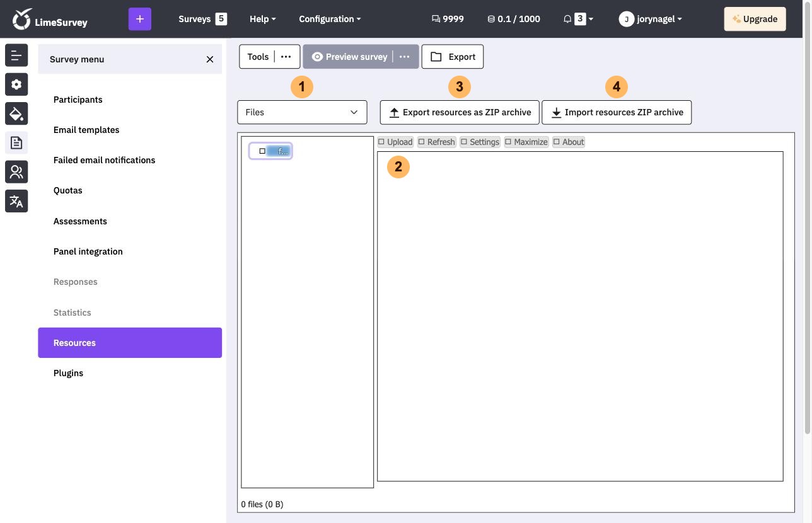812x523 pixels.
Task: Go to the Surveys list
Action: click(x=202, y=19)
